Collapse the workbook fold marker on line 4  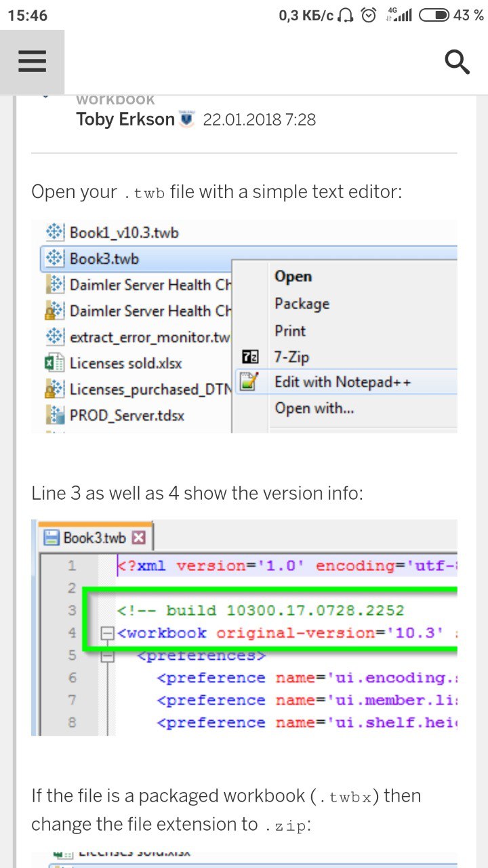[x=106, y=633]
